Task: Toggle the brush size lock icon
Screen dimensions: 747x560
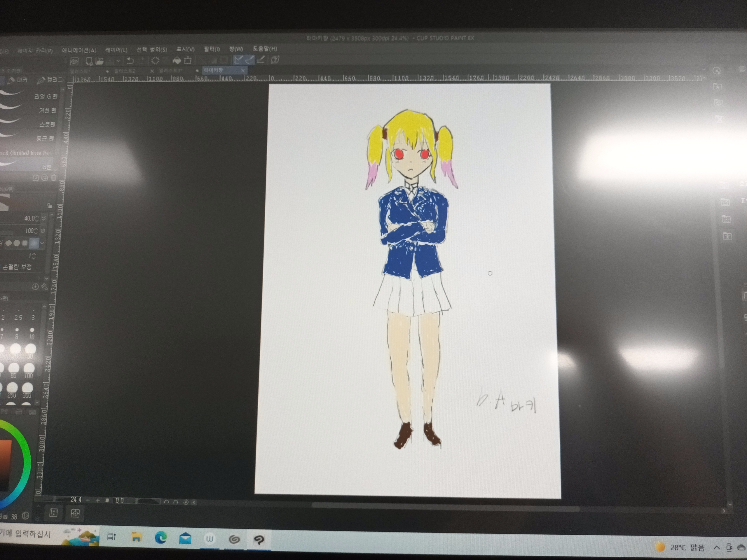Action: coord(50,206)
